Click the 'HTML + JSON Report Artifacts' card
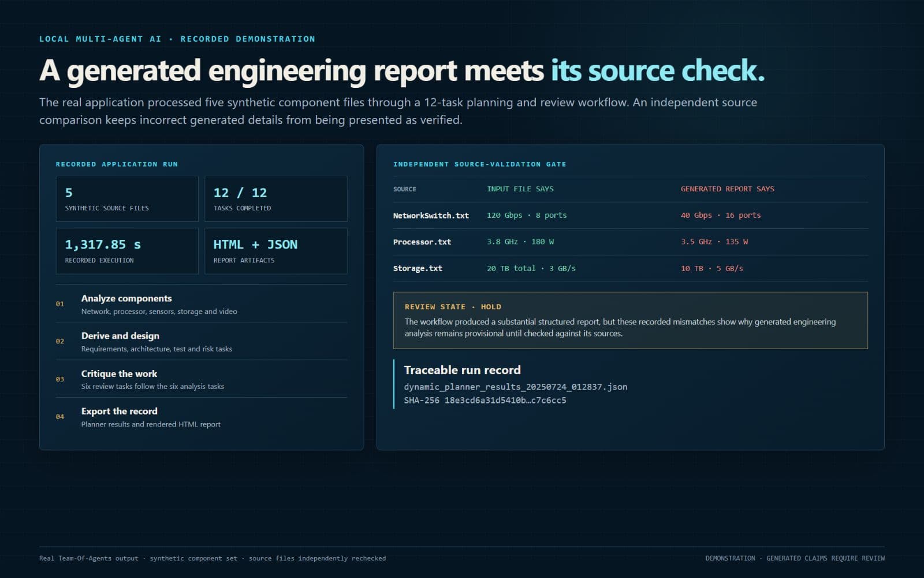Screen dimensions: 924x578 [276, 251]
